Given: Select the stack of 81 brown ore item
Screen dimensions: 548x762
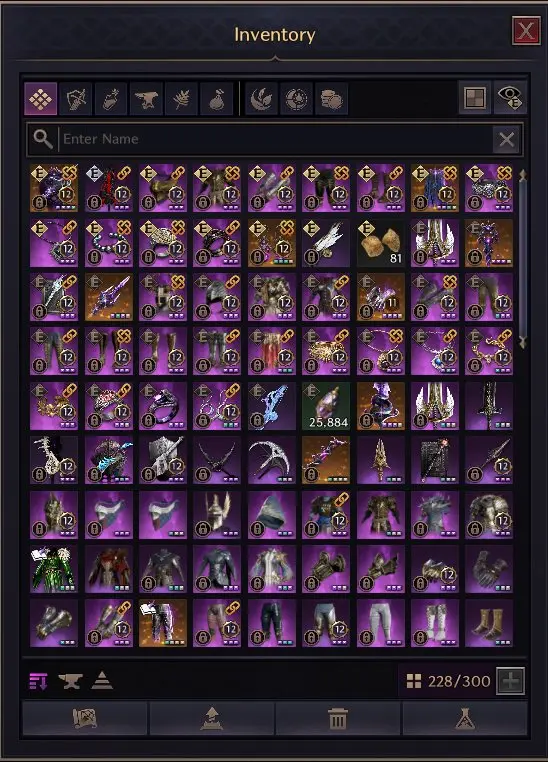Looking at the screenshot, I should [380, 242].
